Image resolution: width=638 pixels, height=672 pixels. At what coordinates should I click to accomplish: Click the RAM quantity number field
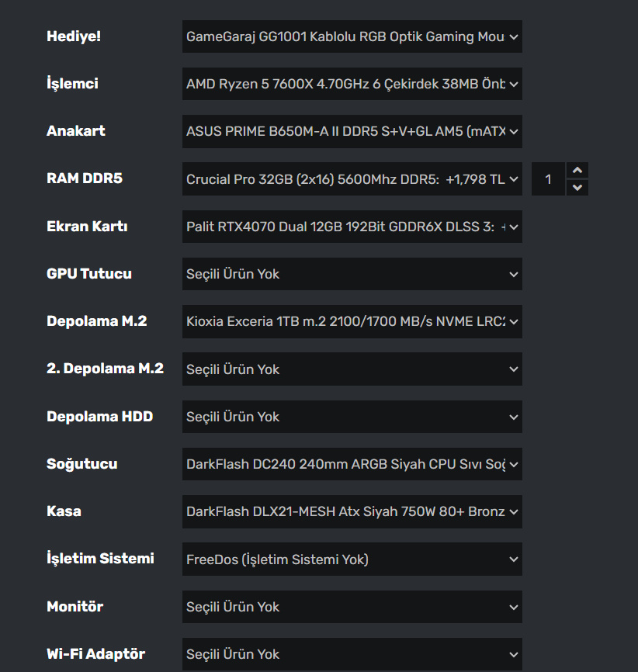549,179
